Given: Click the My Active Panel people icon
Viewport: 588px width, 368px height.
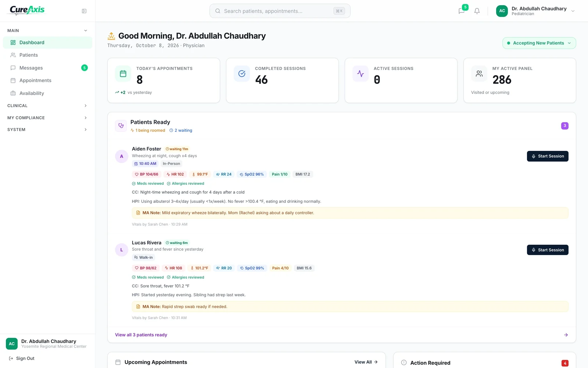Looking at the screenshot, I should pos(479,74).
